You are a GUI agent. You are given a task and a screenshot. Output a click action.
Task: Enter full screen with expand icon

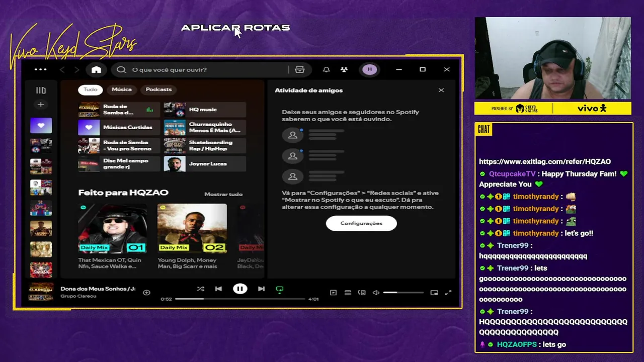(x=448, y=293)
